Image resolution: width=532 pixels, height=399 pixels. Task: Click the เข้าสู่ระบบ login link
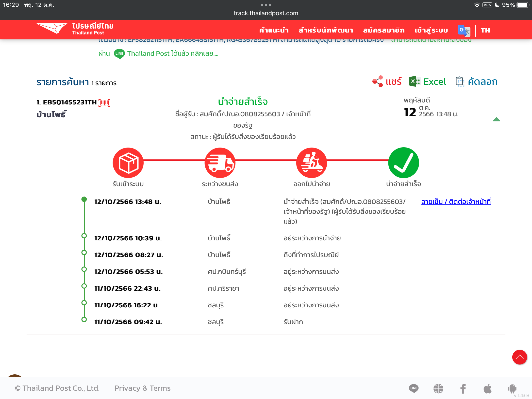coord(431,30)
